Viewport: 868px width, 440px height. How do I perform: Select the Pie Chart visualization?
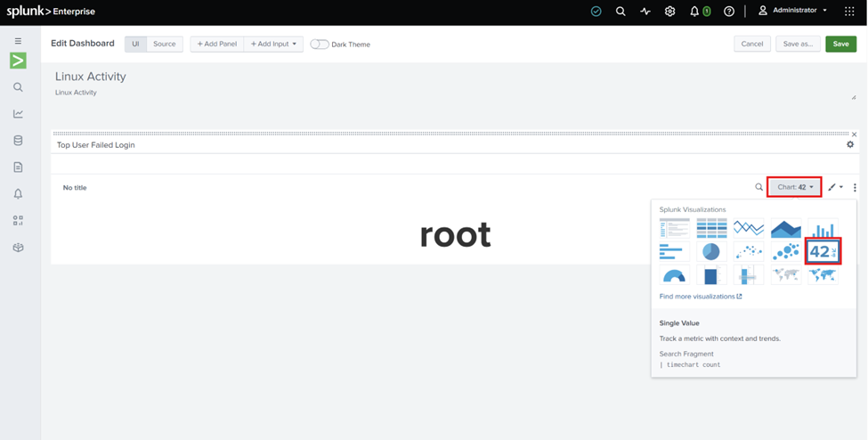[x=711, y=251]
